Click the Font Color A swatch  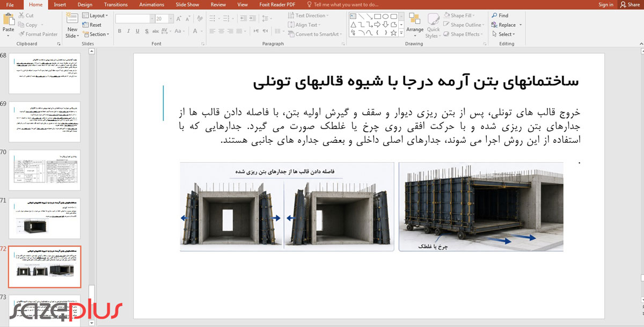point(195,31)
